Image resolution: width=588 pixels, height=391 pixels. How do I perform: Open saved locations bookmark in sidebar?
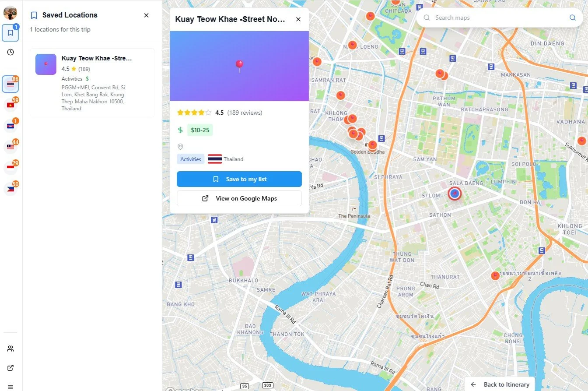point(10,33)
